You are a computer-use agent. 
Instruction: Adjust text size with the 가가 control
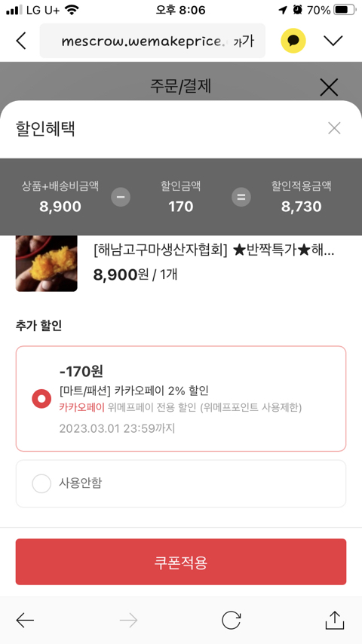click(x=244, y=41)
